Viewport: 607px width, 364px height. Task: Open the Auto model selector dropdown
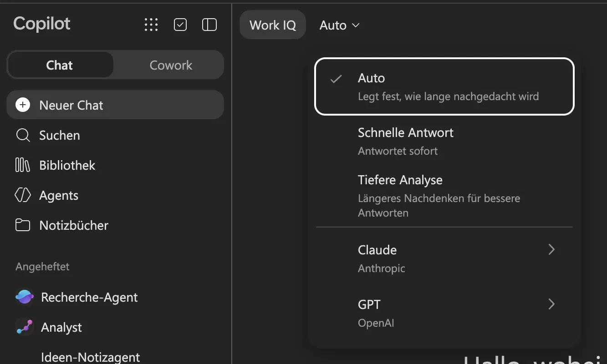click(340, 25)
